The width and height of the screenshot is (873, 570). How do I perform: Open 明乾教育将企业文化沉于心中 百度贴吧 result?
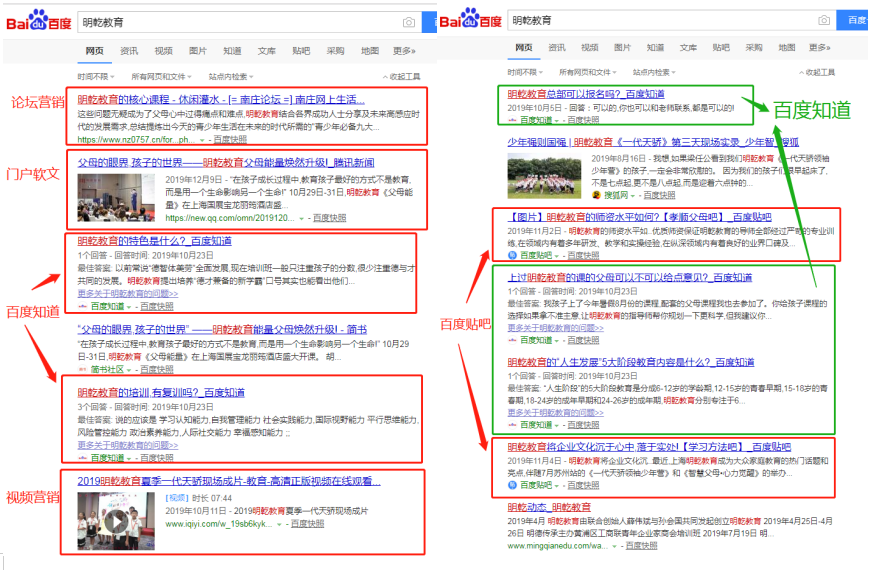point(649,447)
